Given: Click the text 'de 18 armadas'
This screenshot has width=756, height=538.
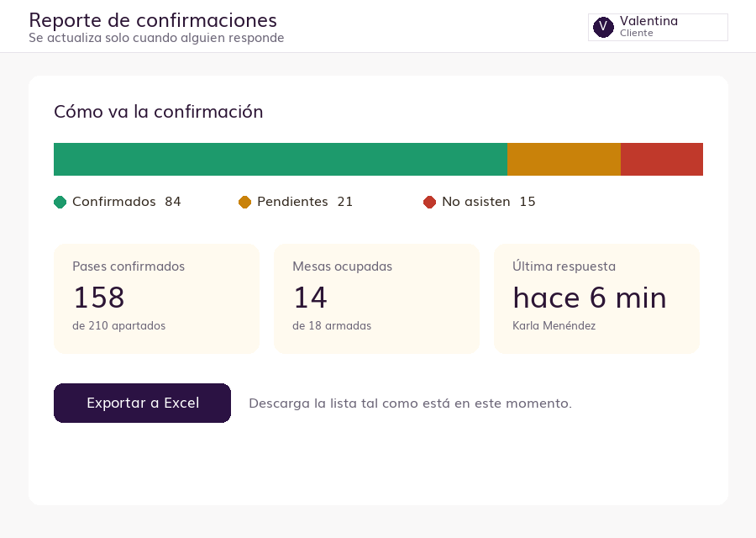Looking at the screenshot, I should (x=332, y=325).
